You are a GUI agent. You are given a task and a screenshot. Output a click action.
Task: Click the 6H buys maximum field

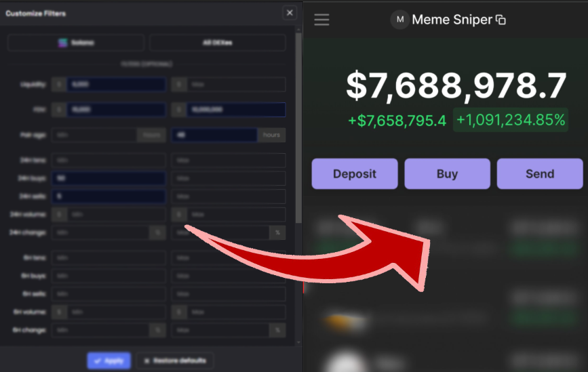point(229,276)
